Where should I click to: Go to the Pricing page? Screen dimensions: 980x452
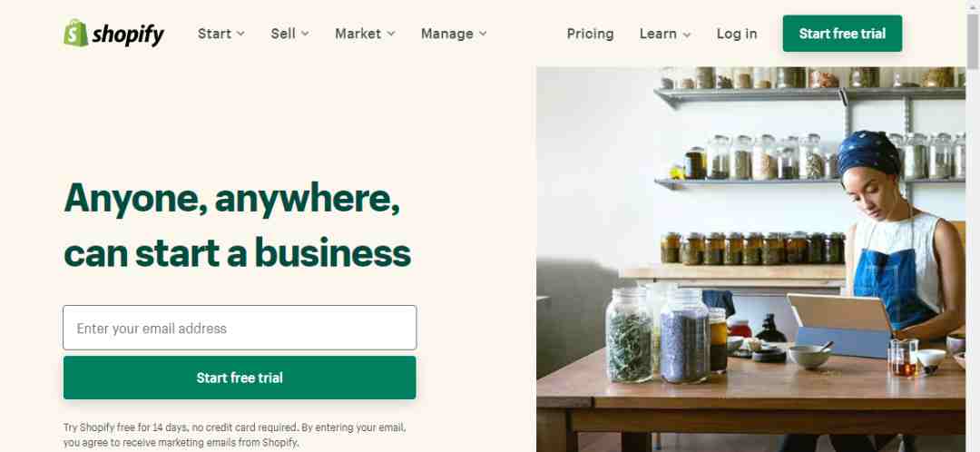pos(590,34)
